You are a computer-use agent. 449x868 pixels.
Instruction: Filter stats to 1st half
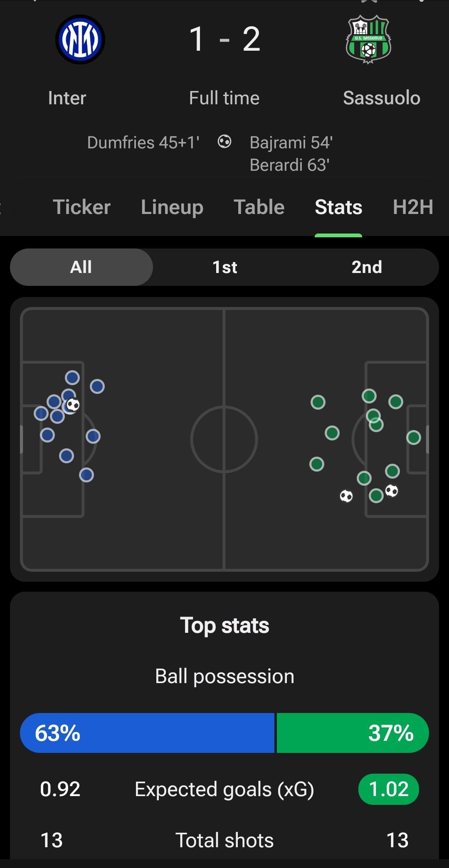click(x=224, y=267)
